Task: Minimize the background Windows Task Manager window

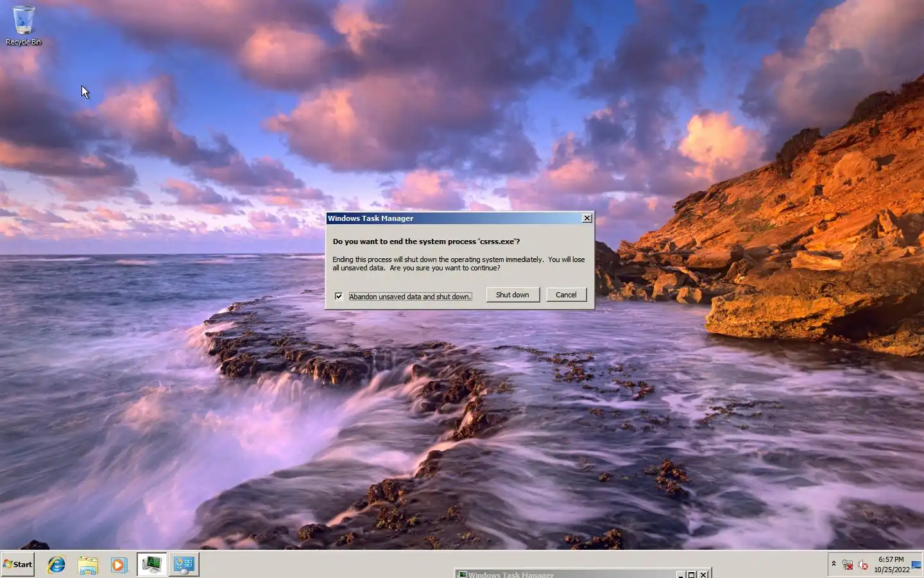Action: click(x=680, y=574)
